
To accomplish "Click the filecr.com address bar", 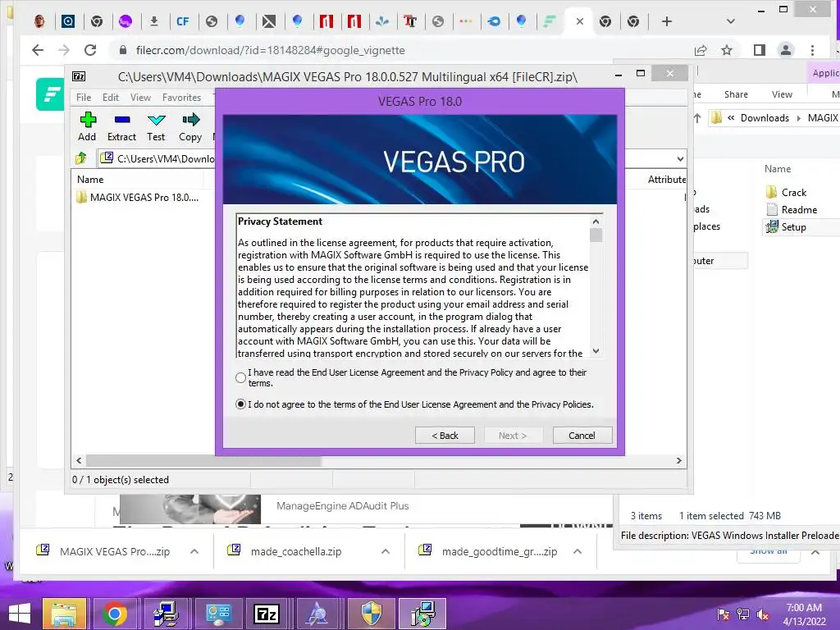I will (x=396, y=50).
